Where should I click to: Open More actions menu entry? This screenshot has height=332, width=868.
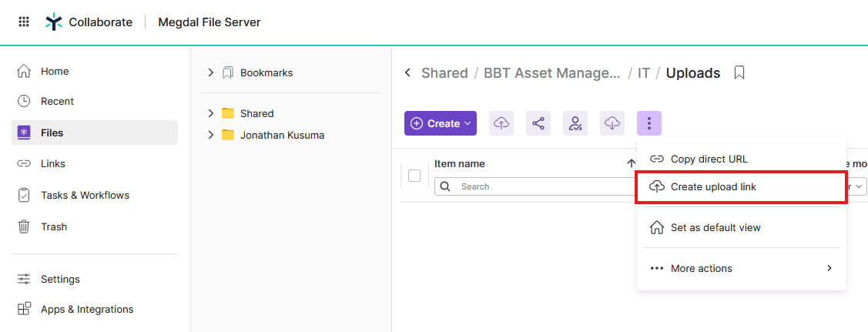tap(741, 268)
